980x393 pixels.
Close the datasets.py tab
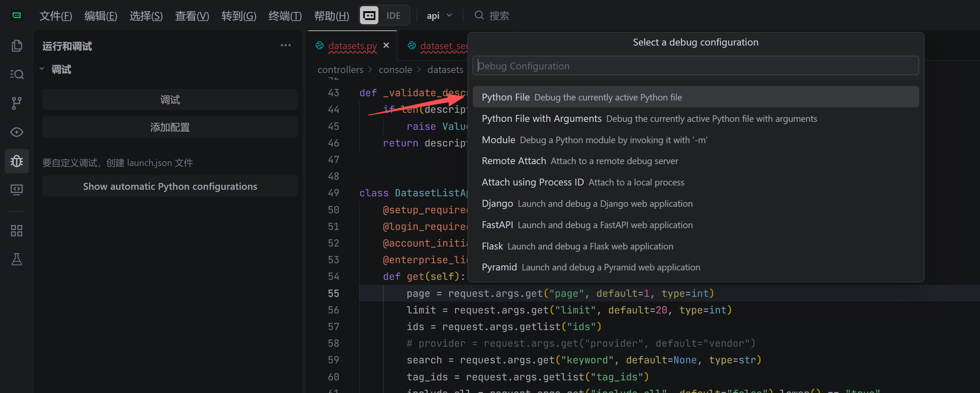(386, 45)
